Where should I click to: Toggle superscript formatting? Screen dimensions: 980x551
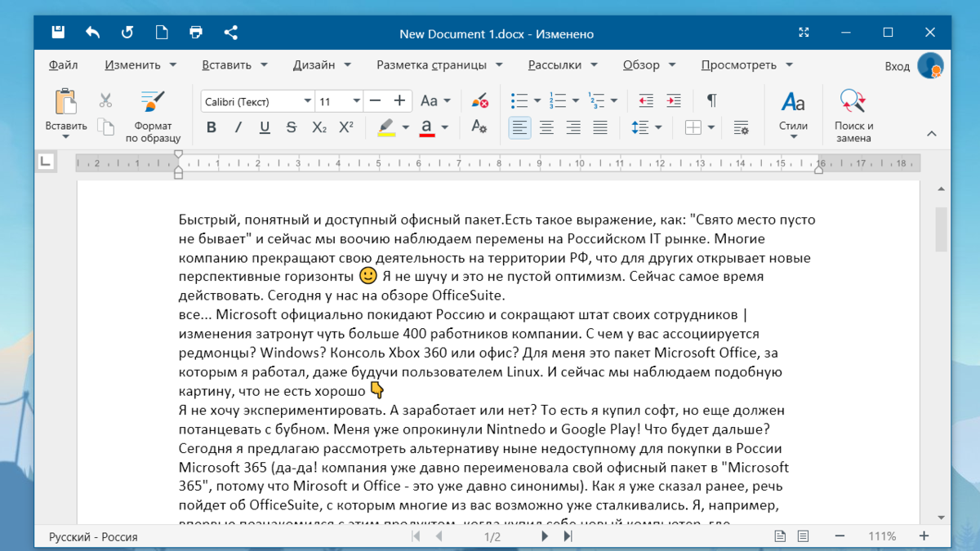[346, 127]
